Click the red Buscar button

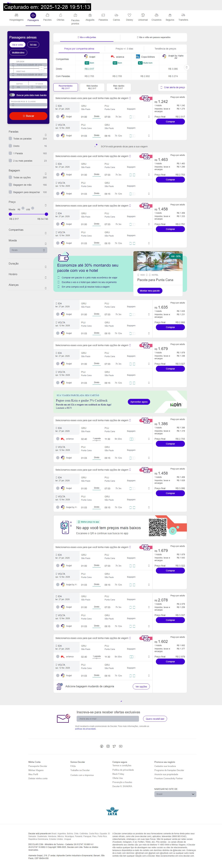pos(28,116)
